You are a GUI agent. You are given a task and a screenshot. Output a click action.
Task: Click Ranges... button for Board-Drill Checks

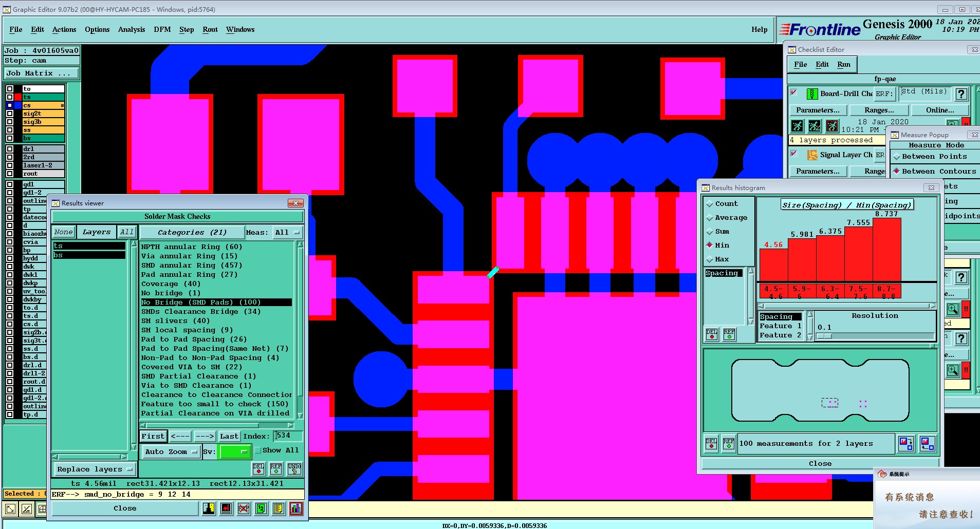click(x=879, y=110)
